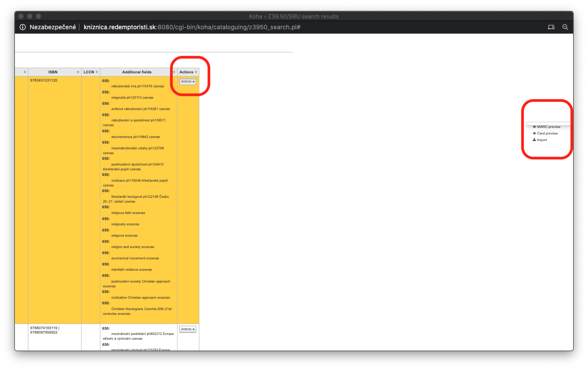Choose Card preview from the dropdown menu
The width and height of the screenshot is (588, 369).
[547, 134]
